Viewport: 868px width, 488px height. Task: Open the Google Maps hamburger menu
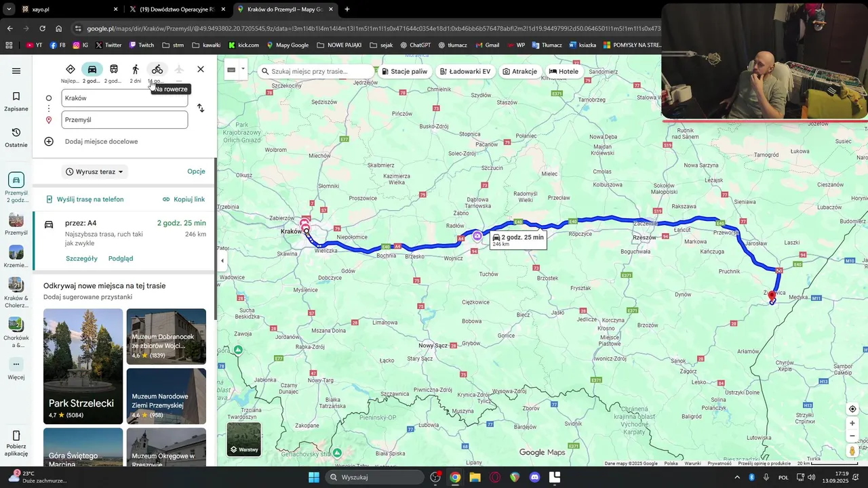coord(16,71)
